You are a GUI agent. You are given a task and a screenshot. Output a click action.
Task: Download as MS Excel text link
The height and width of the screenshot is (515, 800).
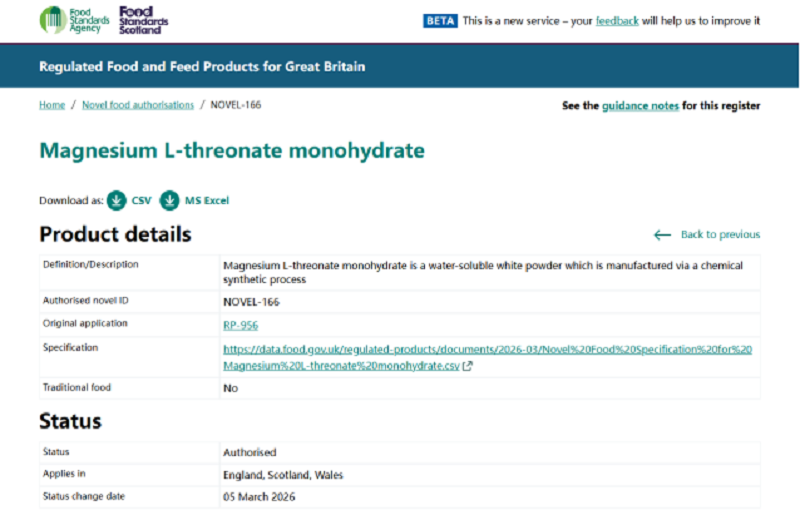(206, 201)
